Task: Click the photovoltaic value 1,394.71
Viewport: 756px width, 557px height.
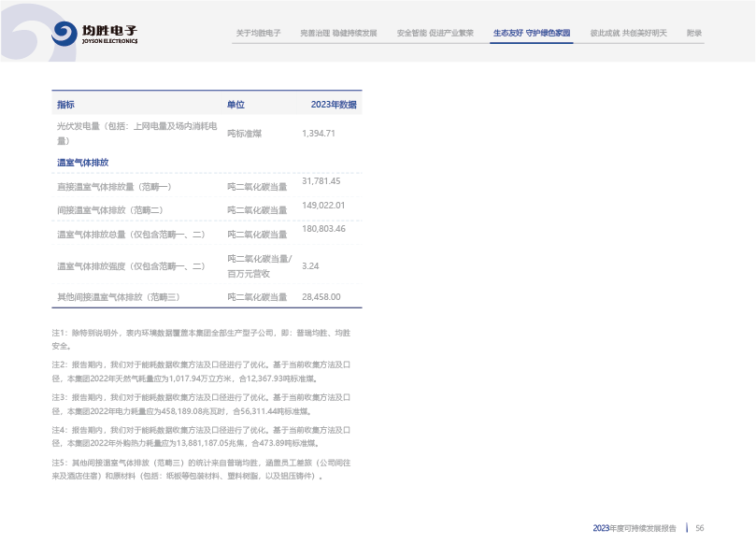Action: point(319,134)
